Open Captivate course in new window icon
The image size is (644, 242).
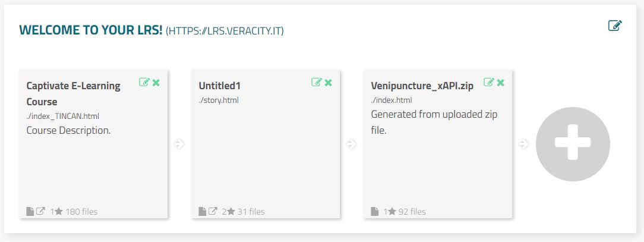[41, 211]
